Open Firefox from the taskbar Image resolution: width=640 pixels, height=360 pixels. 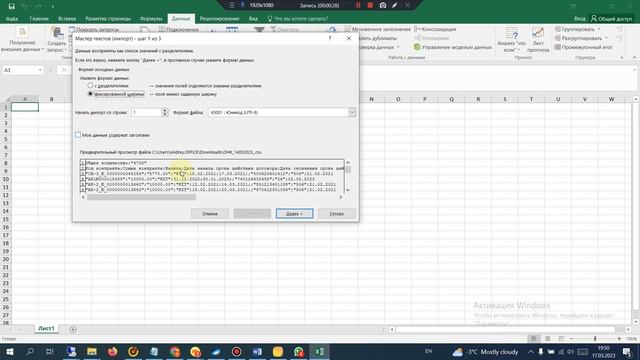click(112, 351)
